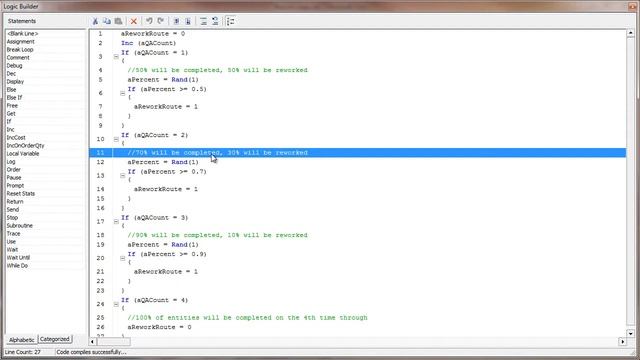Screen dimensions: 640x360
Task: Click code line 2 Inc (aQACount)
Action: [x=149, y=43]
